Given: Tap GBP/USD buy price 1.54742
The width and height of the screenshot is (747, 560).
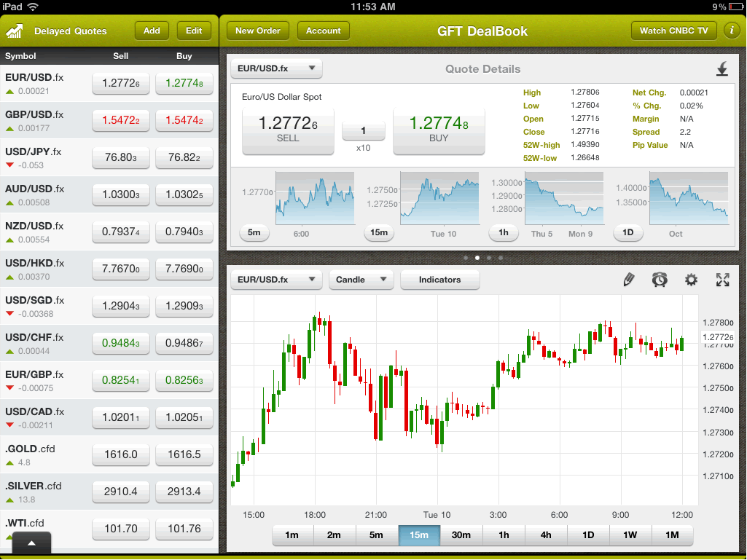Looking at the screenshot, I should click(184, 120).
